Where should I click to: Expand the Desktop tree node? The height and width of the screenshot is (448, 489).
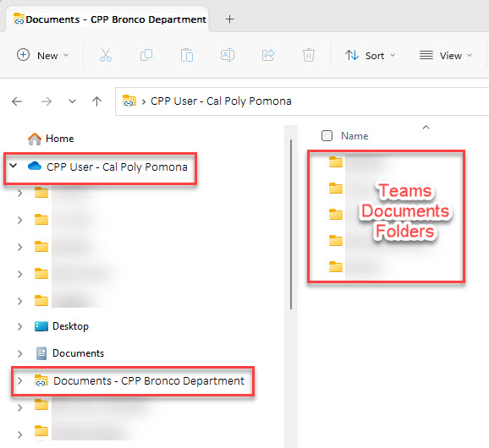pyautogui.click(x=20, y=326)
